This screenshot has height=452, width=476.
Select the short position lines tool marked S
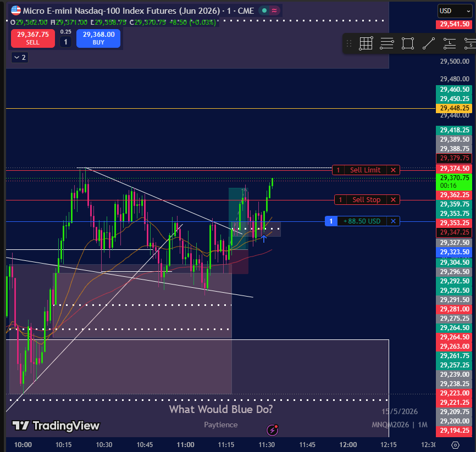(470, 43)
